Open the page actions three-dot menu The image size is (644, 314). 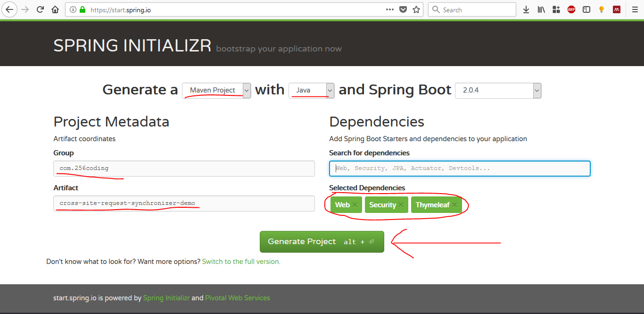pos(390,9)
